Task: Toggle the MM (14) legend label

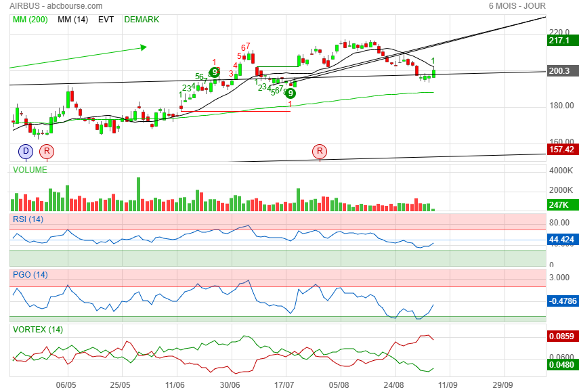Action: pos(72,20)
